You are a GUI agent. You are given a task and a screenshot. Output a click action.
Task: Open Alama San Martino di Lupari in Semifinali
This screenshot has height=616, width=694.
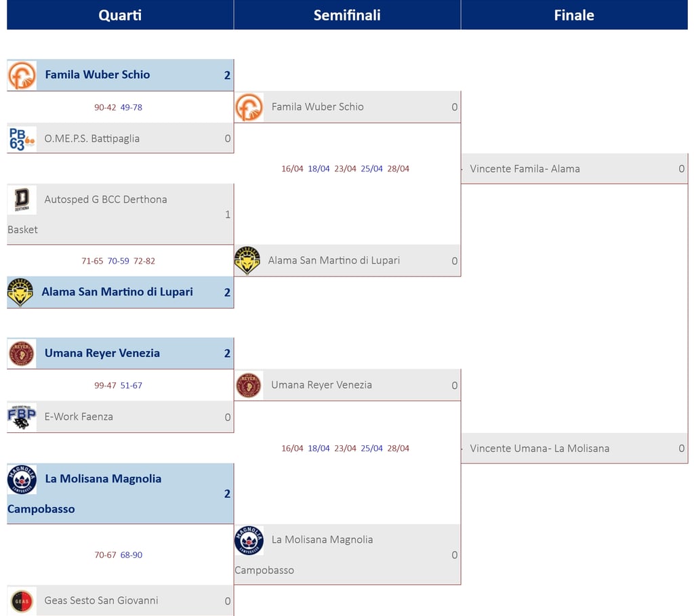pos(333,260)
